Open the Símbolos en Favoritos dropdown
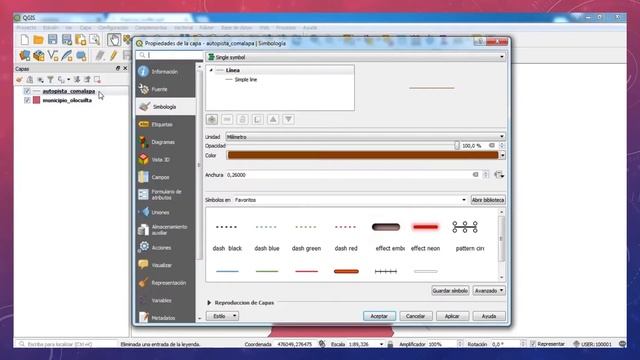640x360 pixels. tap(351, 200)
